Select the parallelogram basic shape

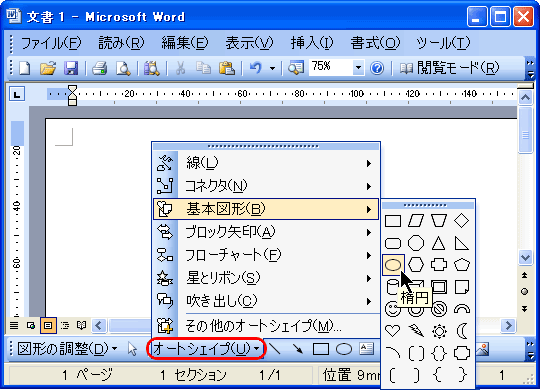click(x=416, y=221)
